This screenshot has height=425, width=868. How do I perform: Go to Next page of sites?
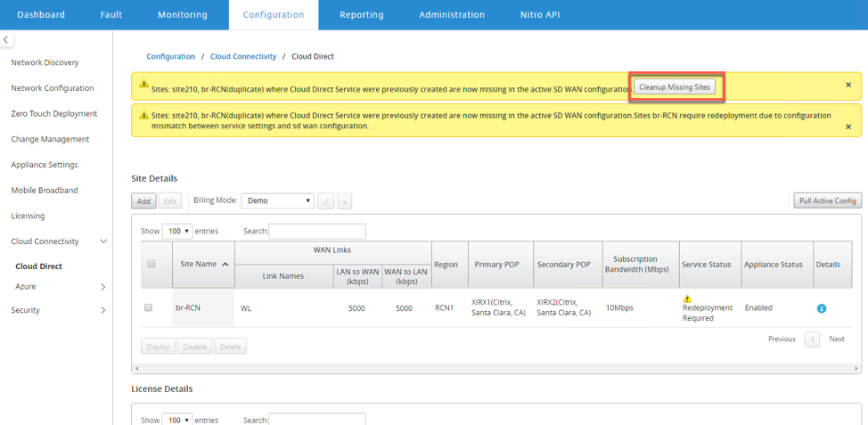coord(837,339)
